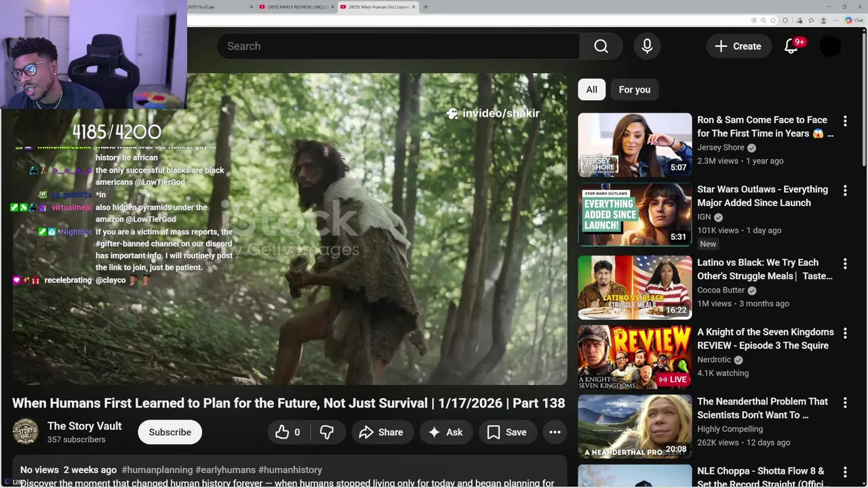Close the FAMILY REUNION BBQ tab

click(x=332, y=7)
